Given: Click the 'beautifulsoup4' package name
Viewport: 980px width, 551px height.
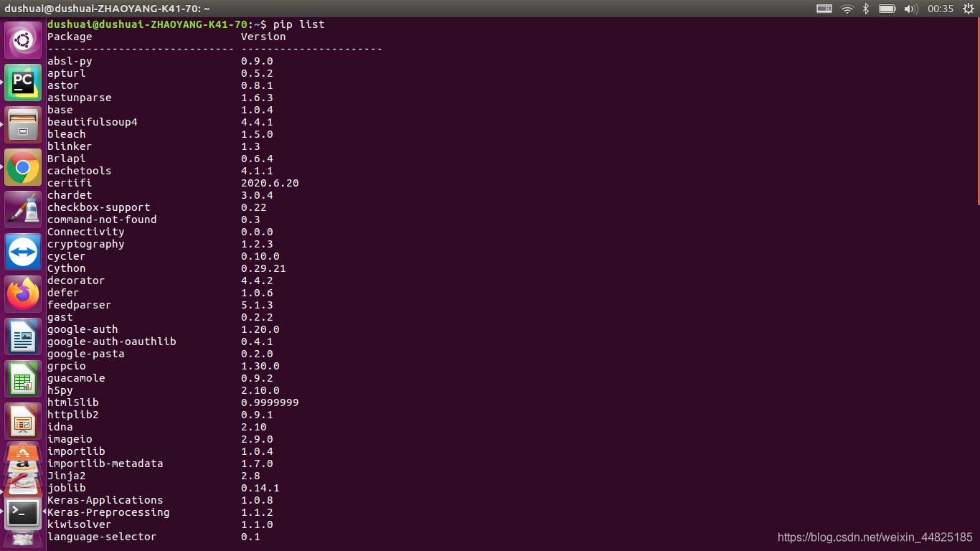Looking at the screenshot, I should pos(93,122).
